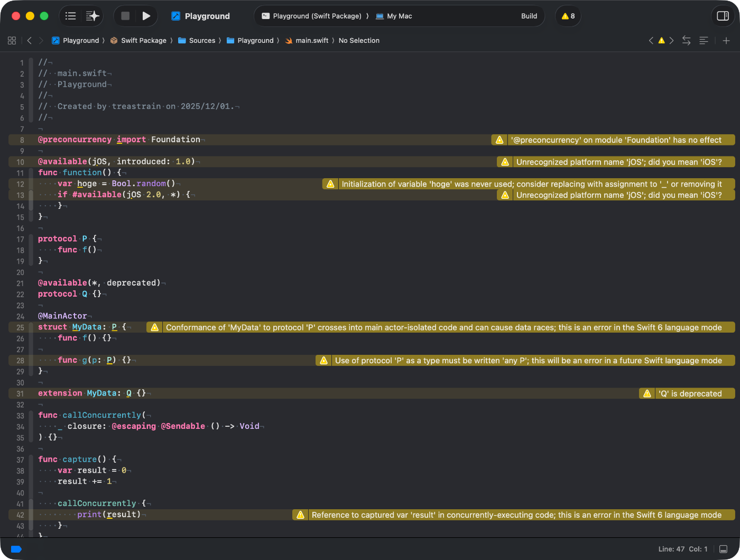The image size is (740, 560).
Task: Click main.swift in the jump bar
Action: (x=311, y=41)
